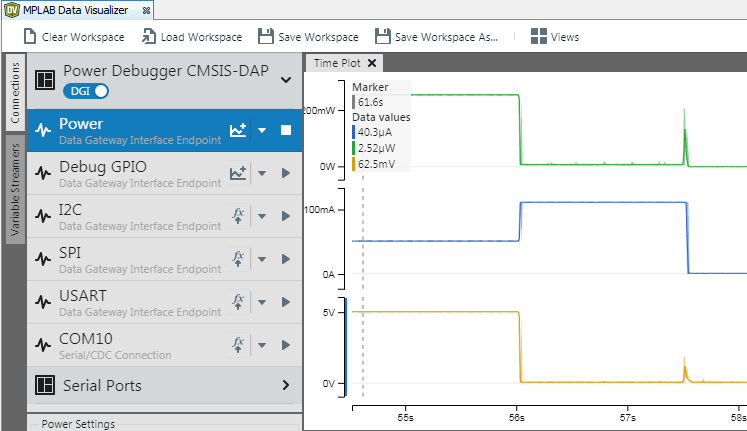Image resolution: width=747 pixels, height=431 pixels.
Task: Toggle the DGI switch
Action: 86,91
